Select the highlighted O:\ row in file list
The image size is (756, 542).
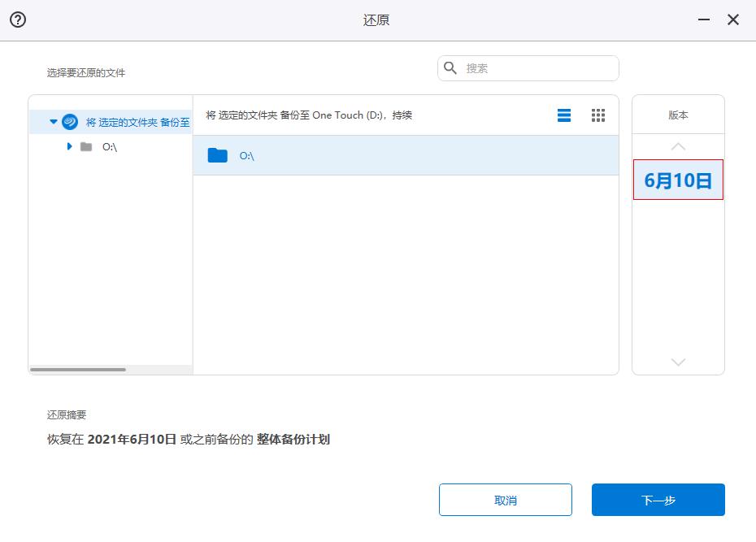click(x=366, y=154)
